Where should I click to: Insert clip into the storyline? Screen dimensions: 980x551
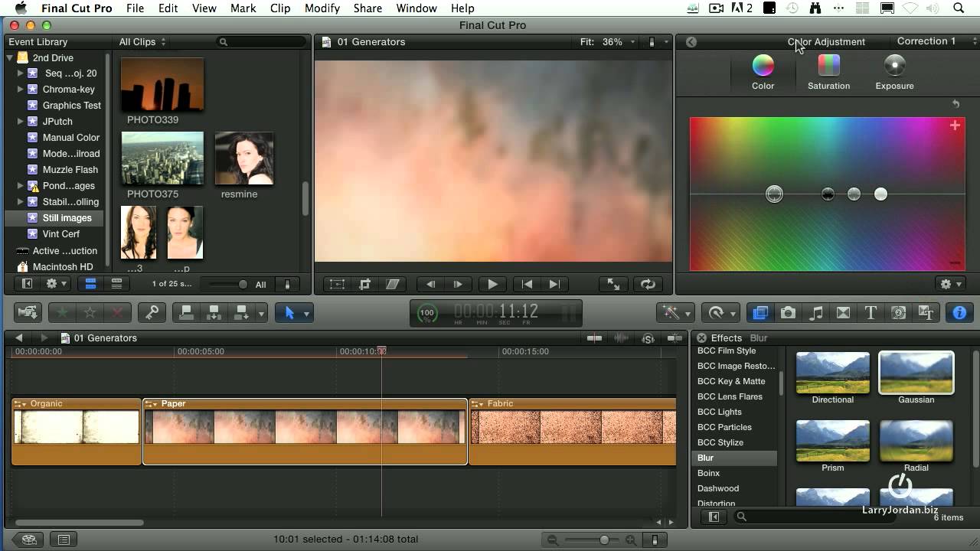pos(214,312)
